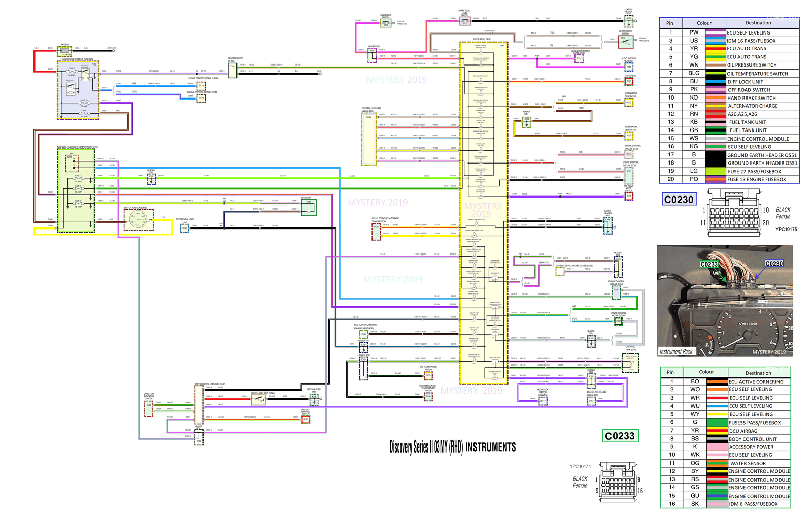The image size is (812, 523).
Task: Click the 'GROUND EARTH HEADER 0551' on pin 18
Action: (x=762, y=163)
